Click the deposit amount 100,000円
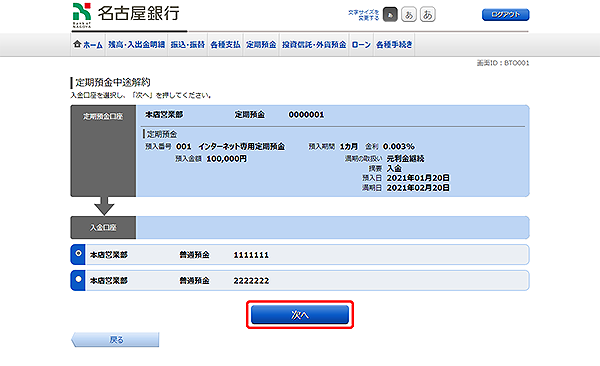 [227, 158]
